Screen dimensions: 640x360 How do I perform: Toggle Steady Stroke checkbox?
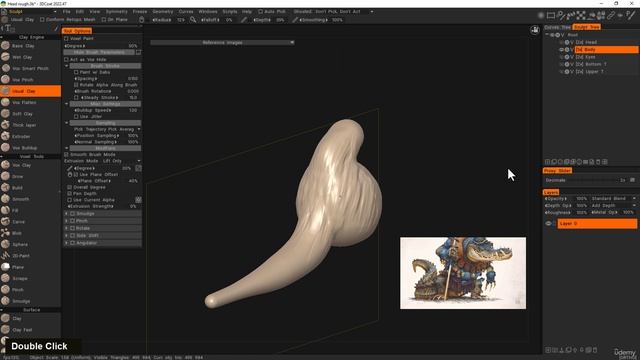click(x=76, y=98)
